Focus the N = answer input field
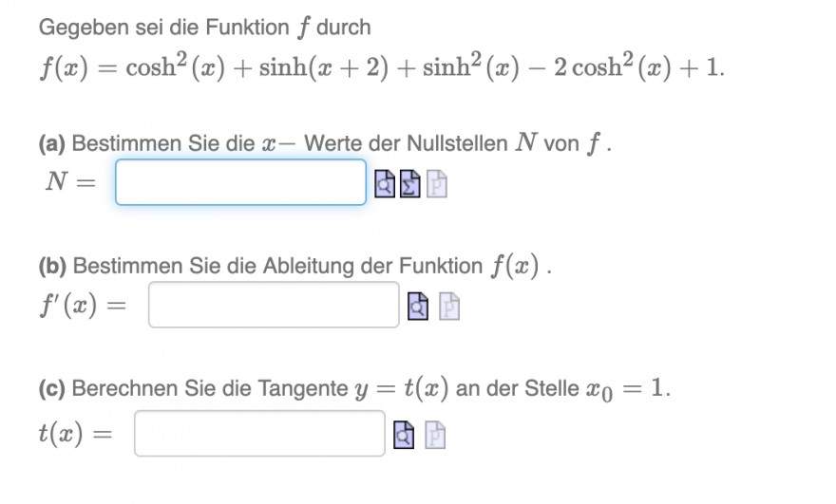 coord(241,182)
